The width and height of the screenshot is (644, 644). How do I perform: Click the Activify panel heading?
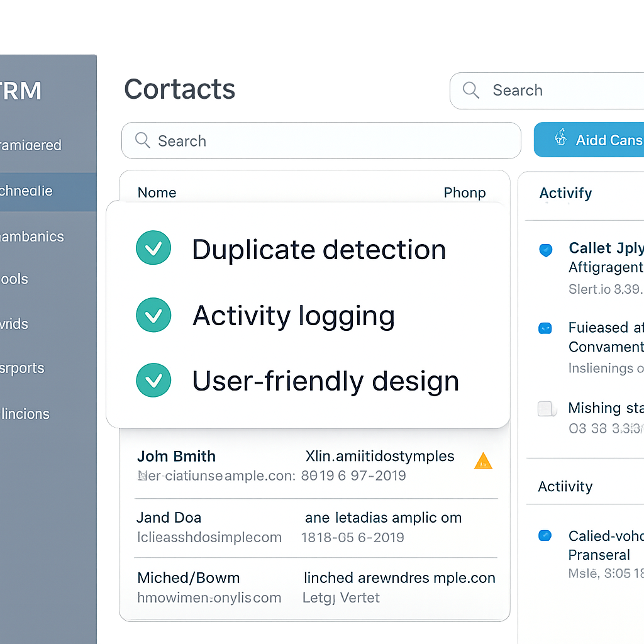(x=565, y=193)
